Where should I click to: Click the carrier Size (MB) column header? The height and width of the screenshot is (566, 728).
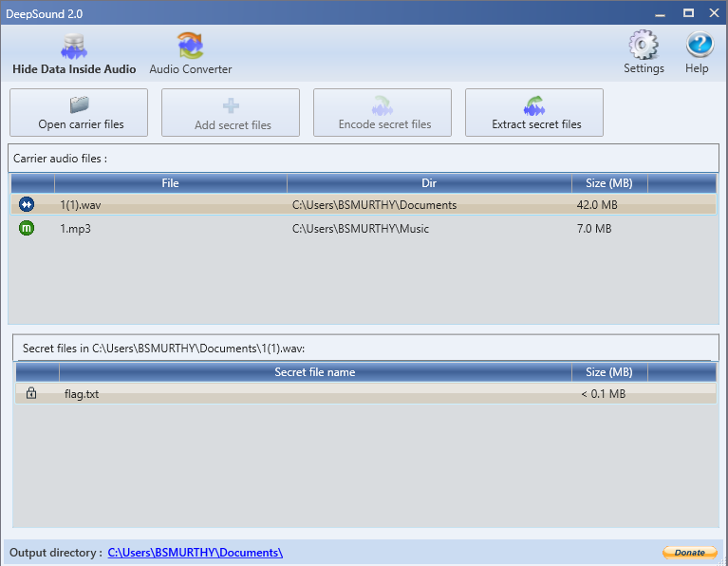coord(609,183)
